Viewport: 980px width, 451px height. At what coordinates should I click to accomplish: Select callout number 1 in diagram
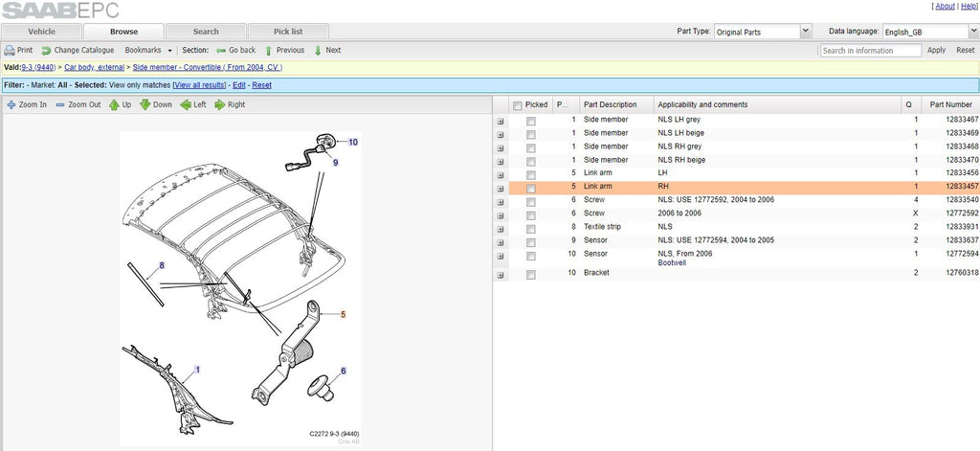pyautogui.click(x=197, y=370)
